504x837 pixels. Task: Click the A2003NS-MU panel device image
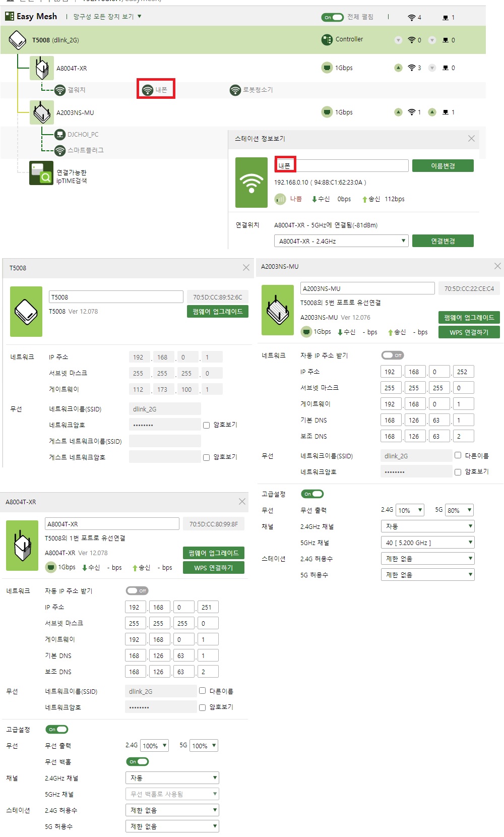coord(278,310)
